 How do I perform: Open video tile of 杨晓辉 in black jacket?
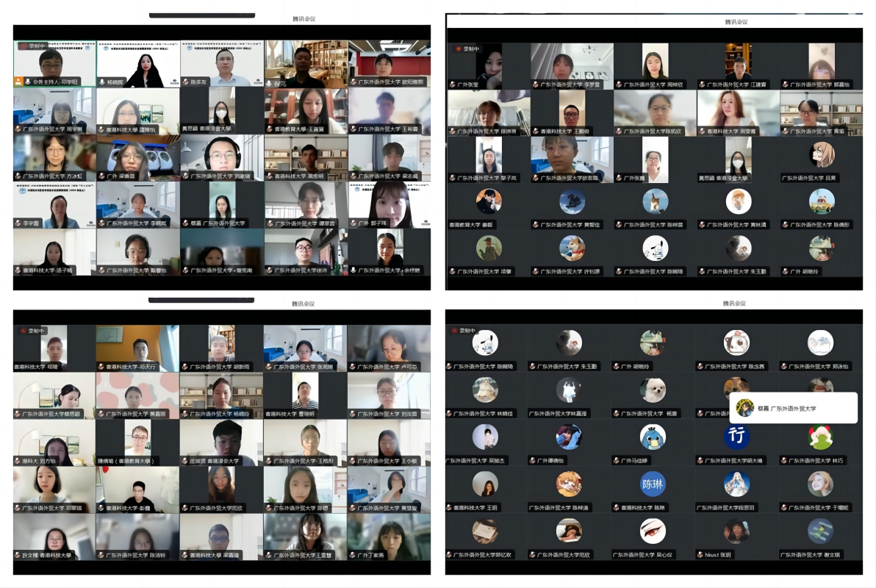[x=137, y=63]
